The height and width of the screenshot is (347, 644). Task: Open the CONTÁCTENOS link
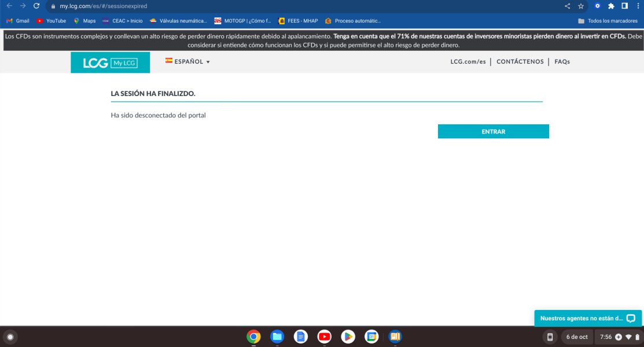[520, 62]
